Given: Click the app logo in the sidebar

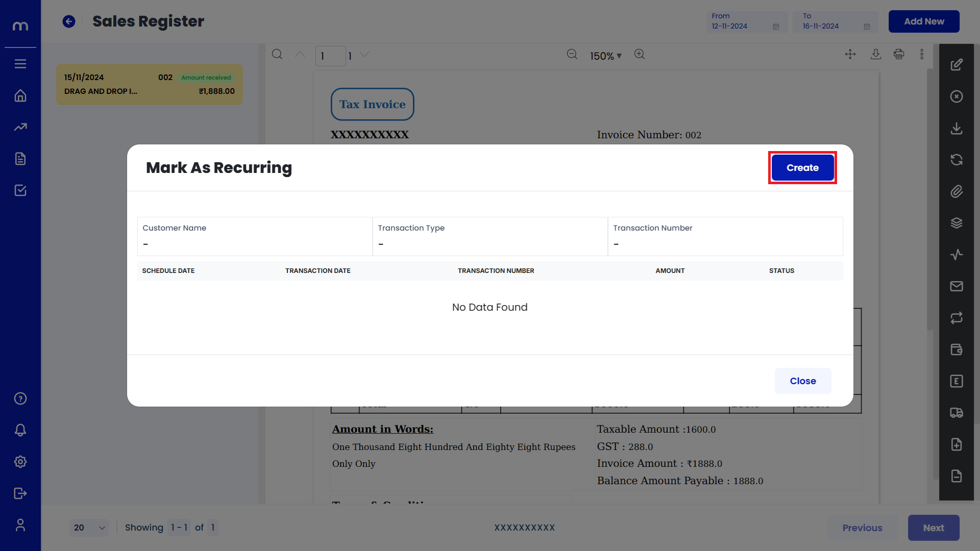Looking at the screenshot, I should point(20,26).
